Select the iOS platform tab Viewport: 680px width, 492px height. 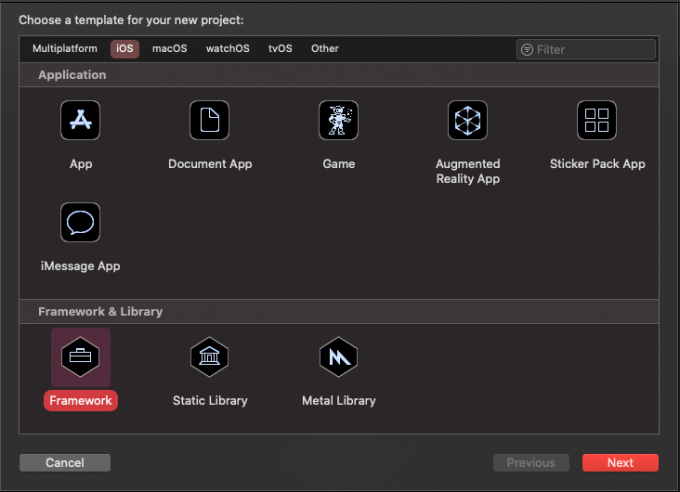click(125, 48)
